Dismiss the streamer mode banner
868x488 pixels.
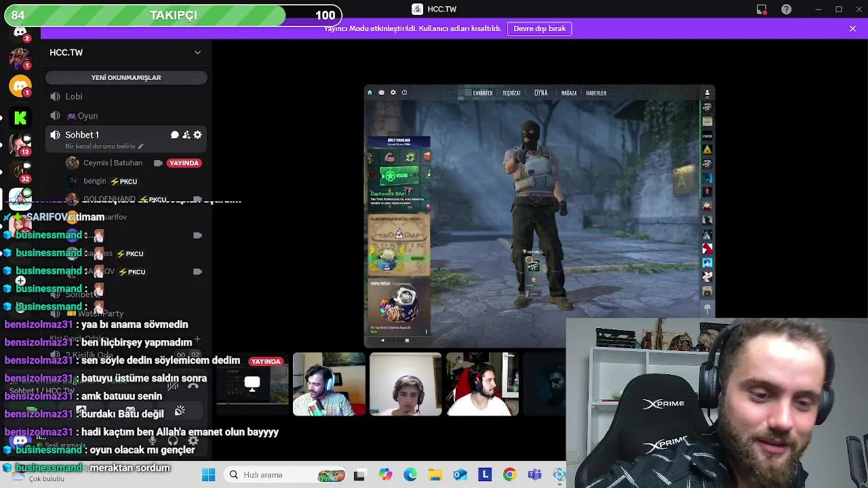(x=852, y=28)
